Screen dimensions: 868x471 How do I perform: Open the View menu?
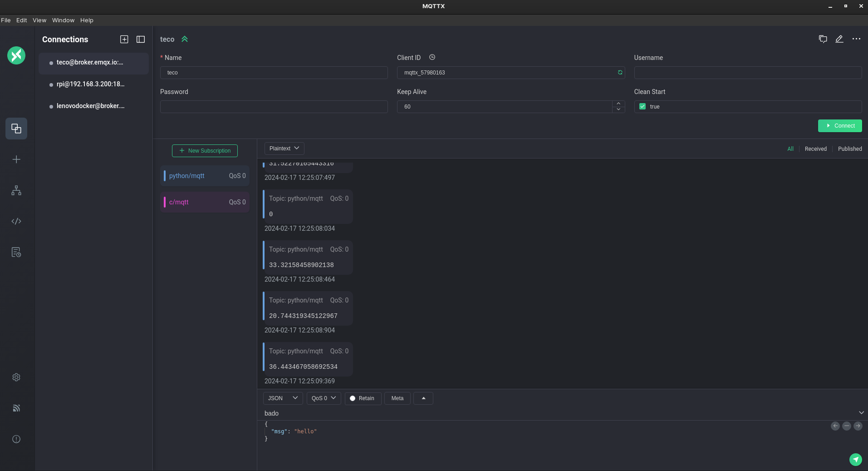[x=39, y=20]
